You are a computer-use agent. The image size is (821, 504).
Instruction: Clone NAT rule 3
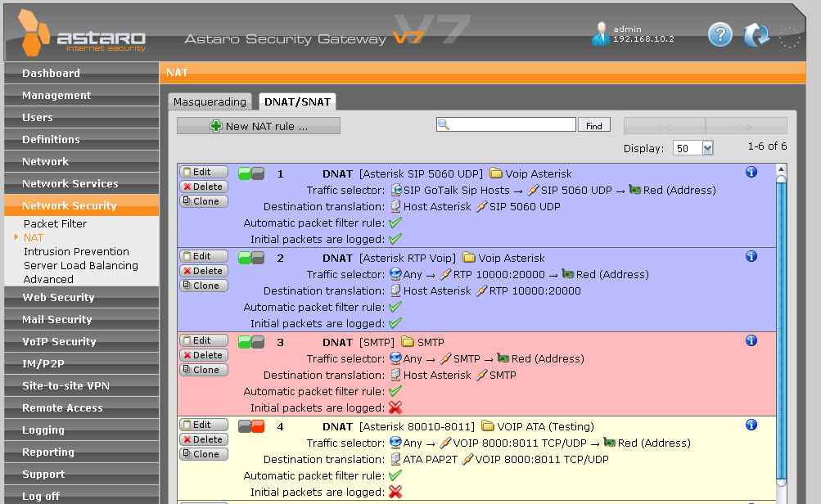tap(204, 370)
